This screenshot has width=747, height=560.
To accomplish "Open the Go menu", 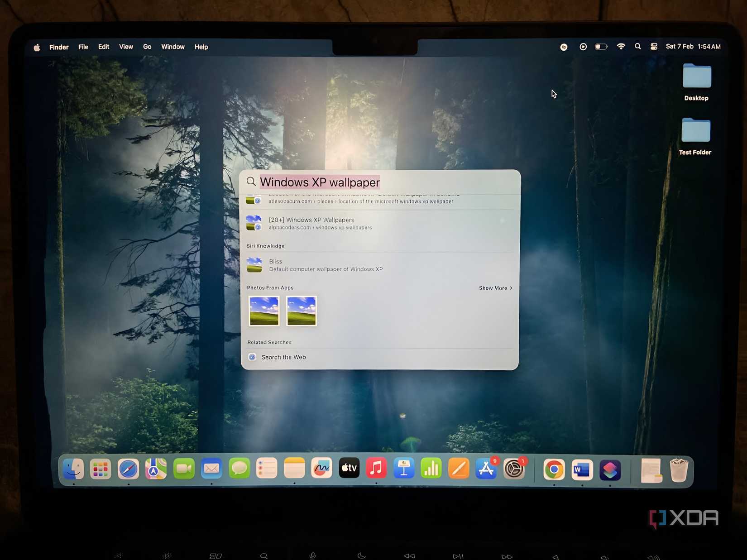I will [x=147, y=47].
